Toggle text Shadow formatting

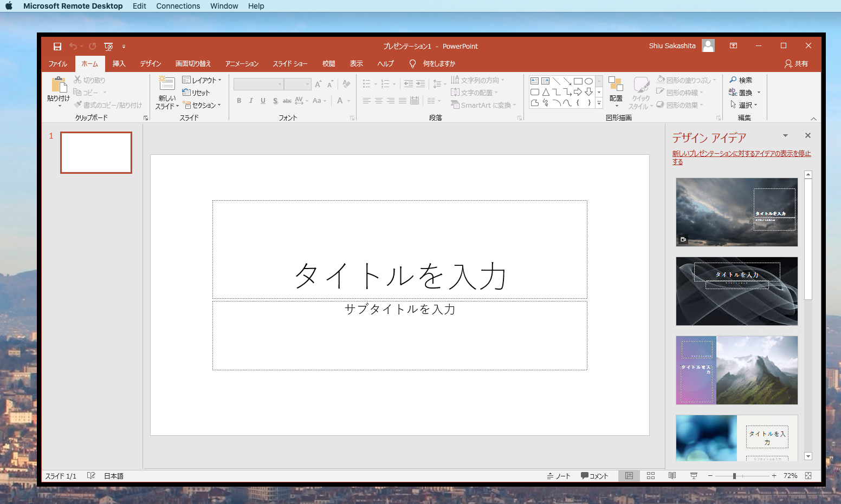(x=275, y=101)
